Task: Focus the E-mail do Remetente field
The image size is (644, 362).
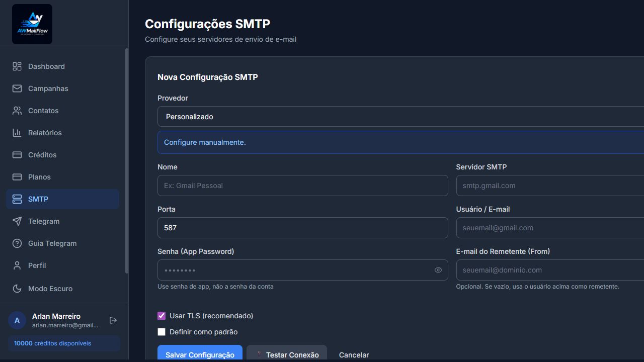Action: click(x=550, y=270)
